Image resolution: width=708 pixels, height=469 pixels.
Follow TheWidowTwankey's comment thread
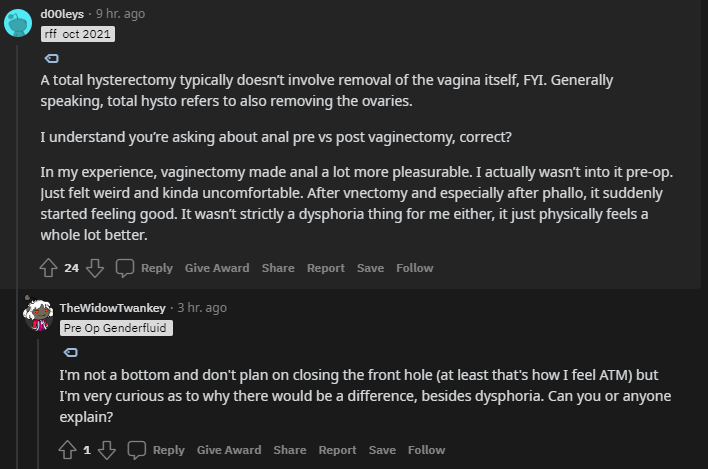click(x=426, y=450)
